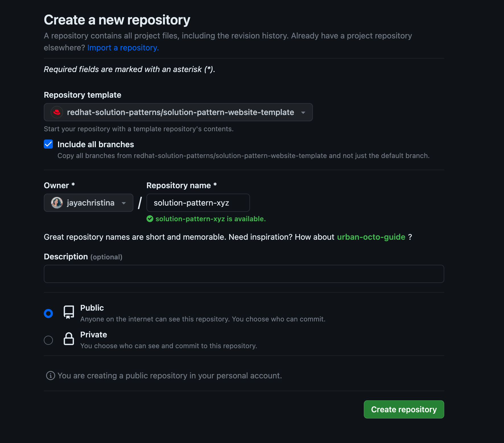
Task: Use the urban-octo-guide name suggestion
Action: tap(371, 237)
